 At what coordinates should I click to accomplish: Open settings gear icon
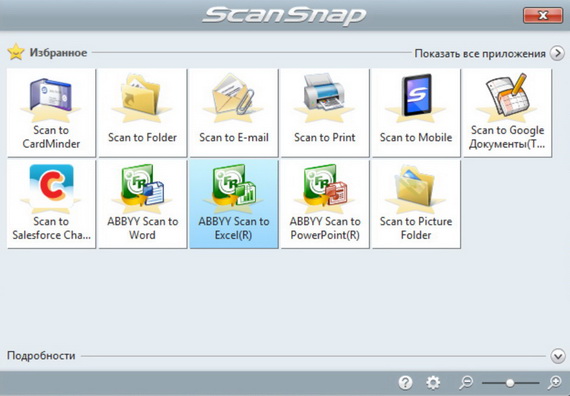433,382
